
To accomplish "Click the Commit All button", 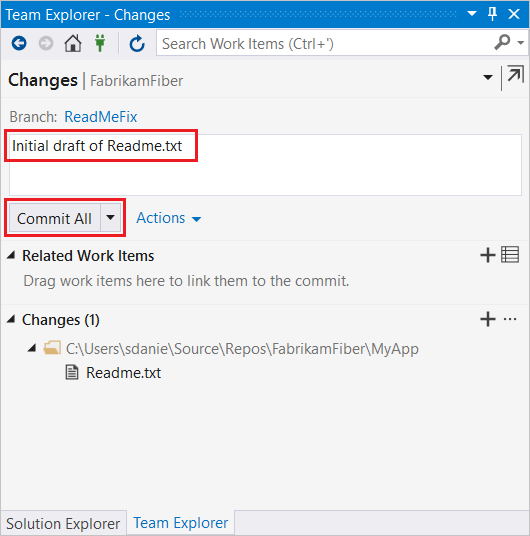I will (55, 218).
